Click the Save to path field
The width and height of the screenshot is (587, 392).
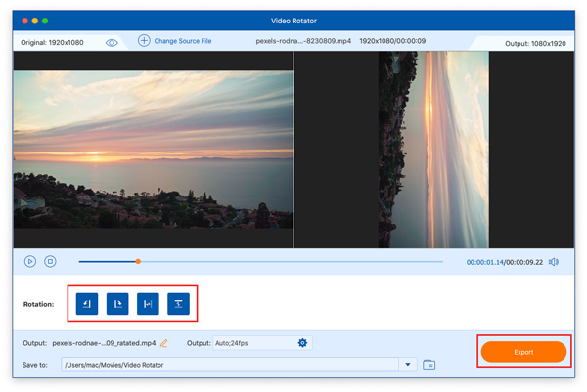tap(230, 365)
